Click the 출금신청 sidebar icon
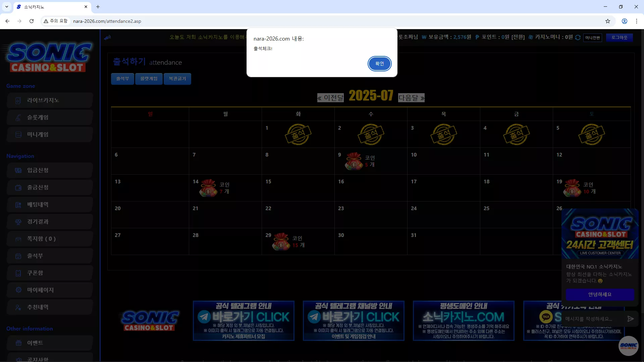 [18, 187]
